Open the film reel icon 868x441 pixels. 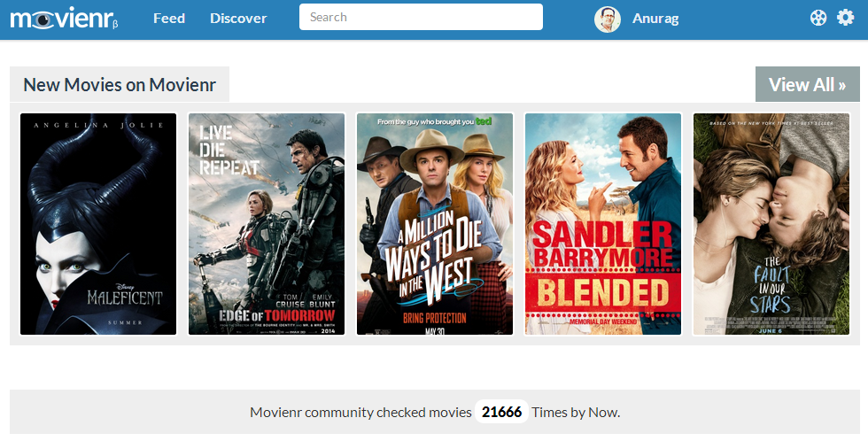pos(818,18)
